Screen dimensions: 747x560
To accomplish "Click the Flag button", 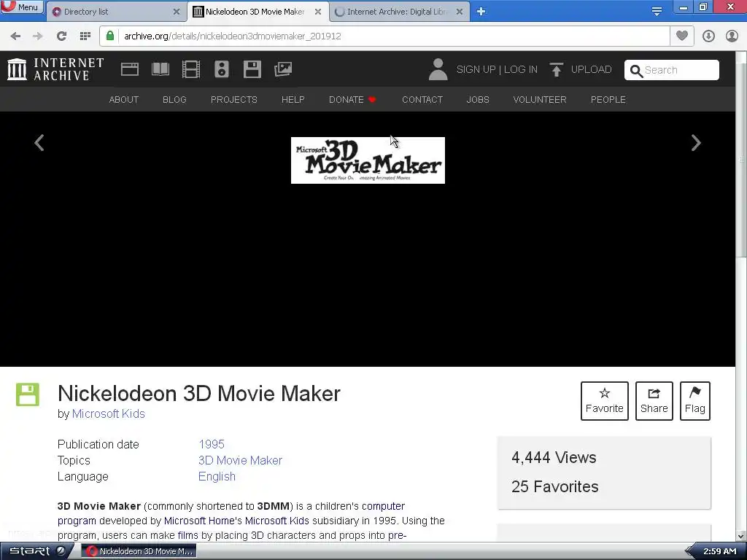I will click(x=695, y=401).
